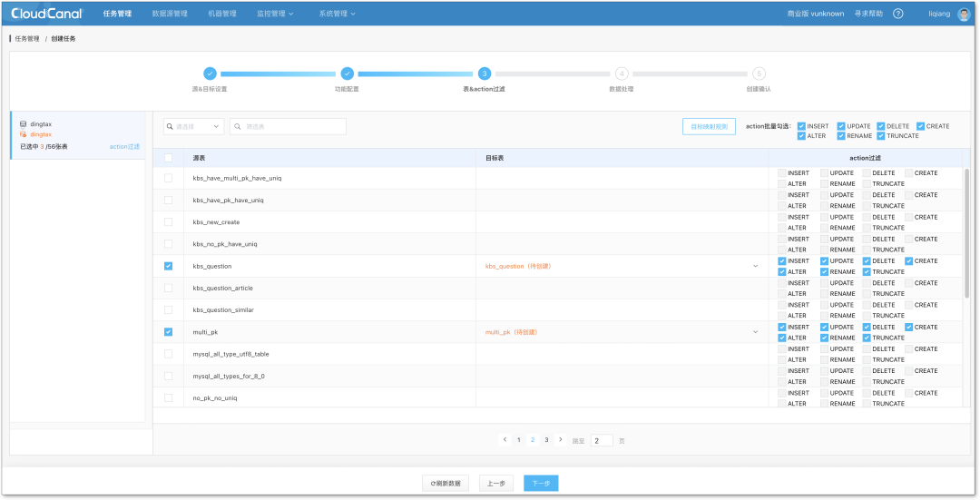Uncheck batch INSERT action checkbox

[x=801, y=126]
